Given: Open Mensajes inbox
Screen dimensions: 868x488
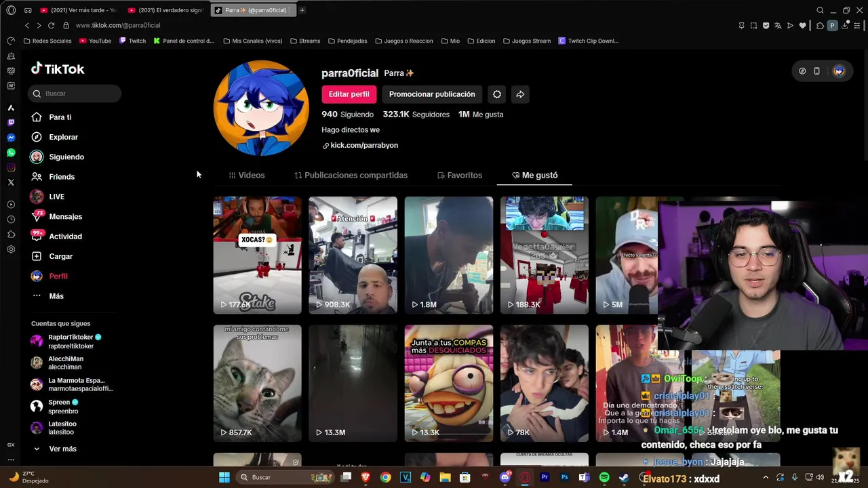Looking at the screenshot, I should 65,216.
